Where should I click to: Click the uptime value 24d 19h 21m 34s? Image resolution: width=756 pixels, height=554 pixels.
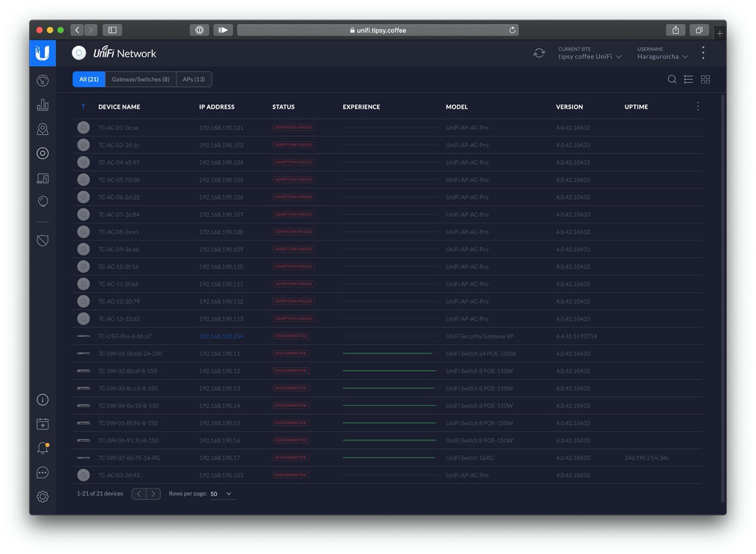pyautogui.click(x=647, y=458)
